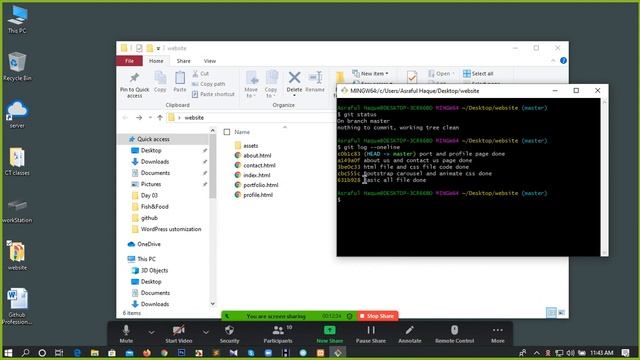The image size is (640, 360).
Task: Select index.html file
Action: pyautogui.click(x=257, y=175)
